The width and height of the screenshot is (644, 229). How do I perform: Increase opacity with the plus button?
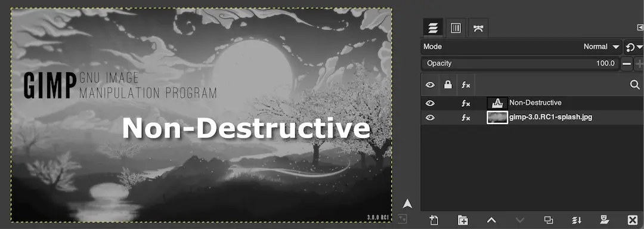(639, 64)
